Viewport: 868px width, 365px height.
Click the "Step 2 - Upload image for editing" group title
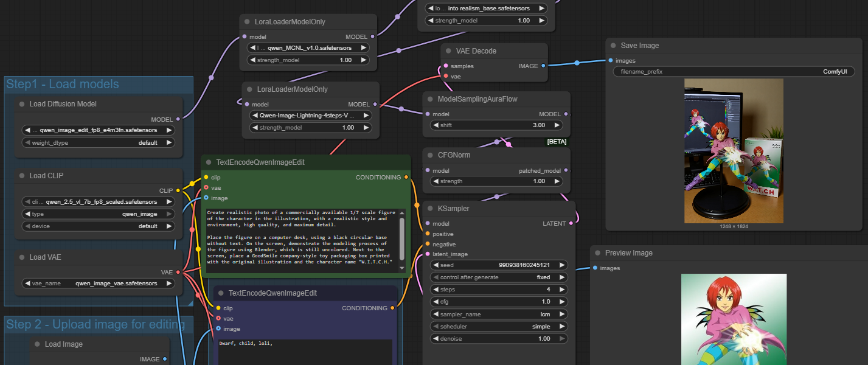point(95,324)
